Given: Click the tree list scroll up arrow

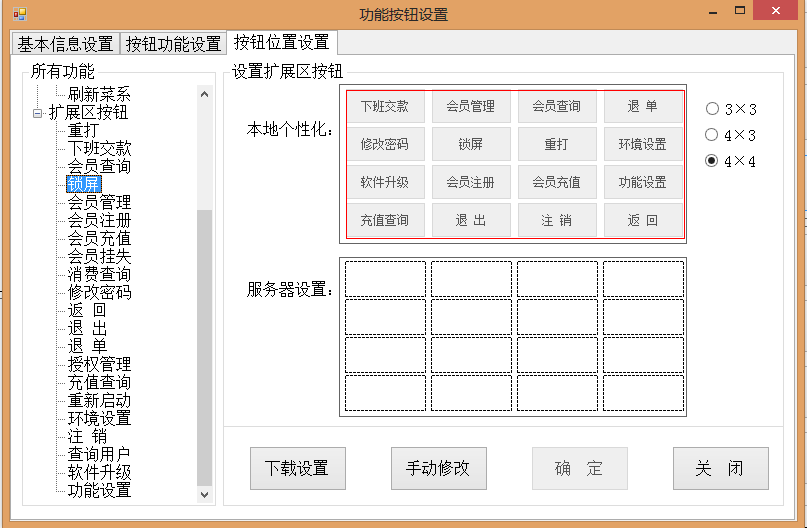Looking at the screenshot, I should [204, 94].
